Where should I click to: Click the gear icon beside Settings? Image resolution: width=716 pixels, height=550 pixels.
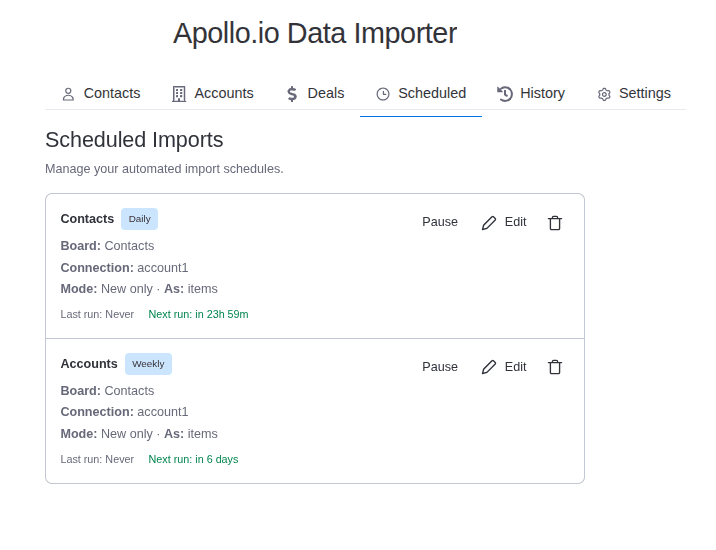click(604, 95)
